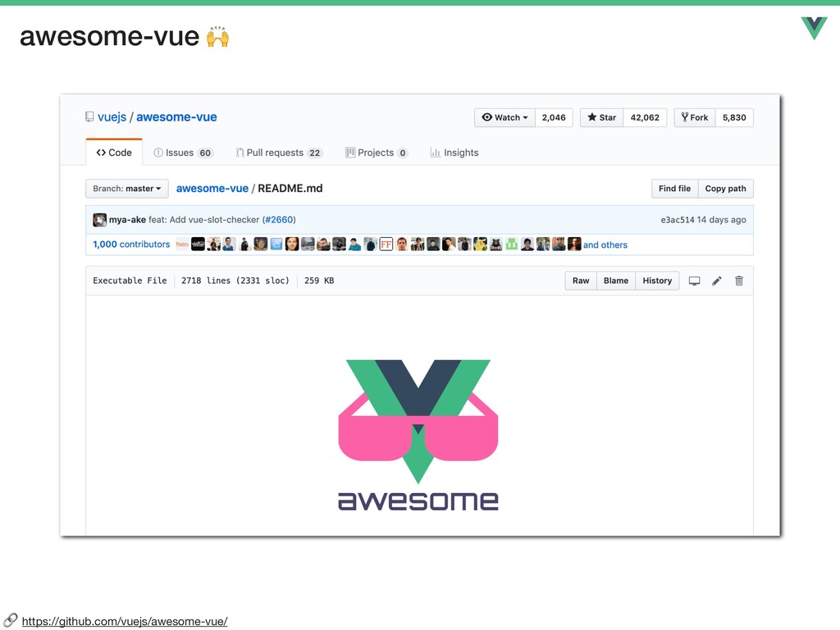Click the '2718 lines (2331 sloc)' text
This screenshot has height=630, width=840.
click(x=235, y=281)
